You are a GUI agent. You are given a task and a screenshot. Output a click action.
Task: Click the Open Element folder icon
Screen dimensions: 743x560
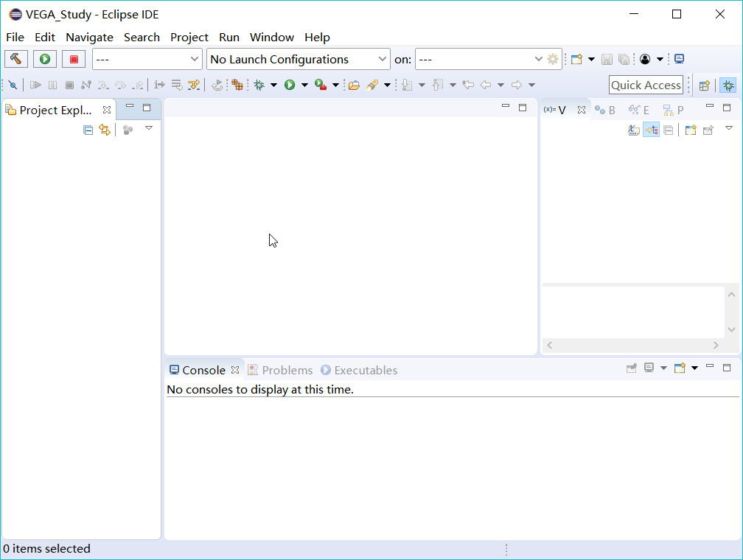(354, 85)
